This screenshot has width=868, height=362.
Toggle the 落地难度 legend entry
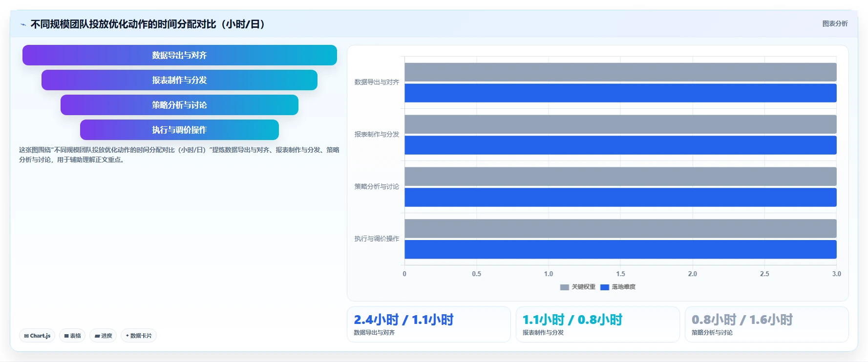(x=618, y=287)
